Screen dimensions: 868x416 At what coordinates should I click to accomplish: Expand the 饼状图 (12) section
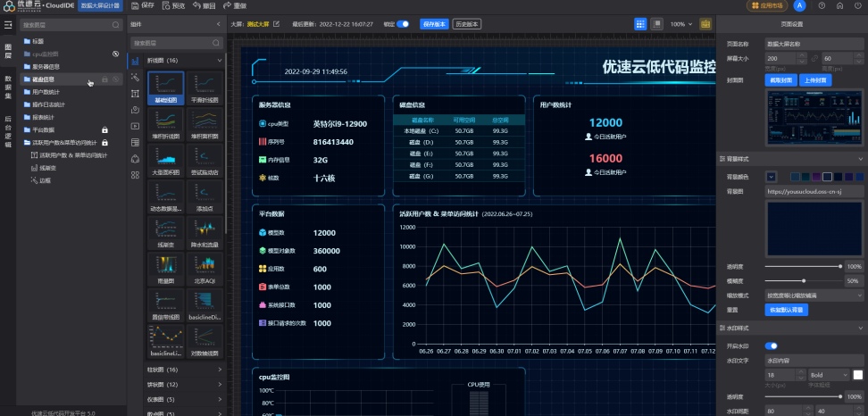219,384
